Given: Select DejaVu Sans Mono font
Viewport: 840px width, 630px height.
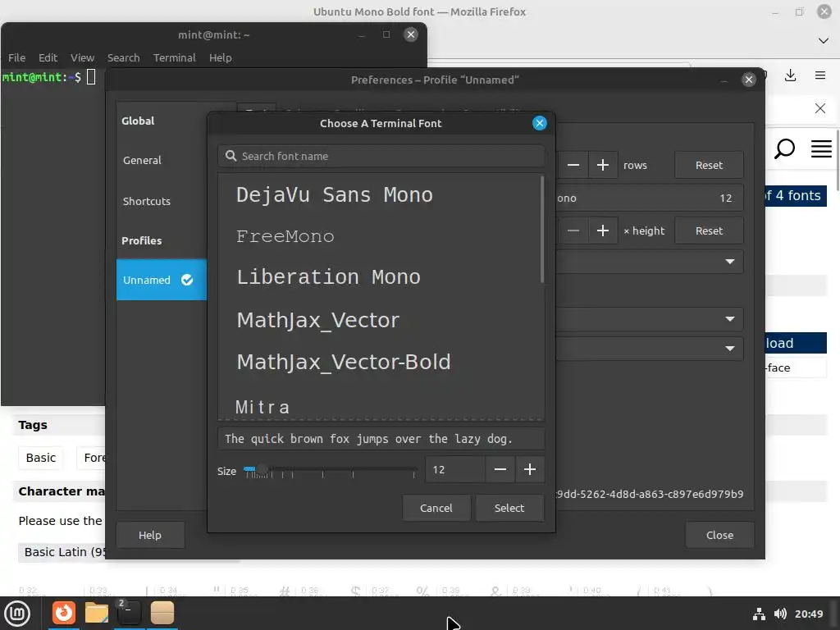Looking at the screenshot, I should tap(335, 195).
